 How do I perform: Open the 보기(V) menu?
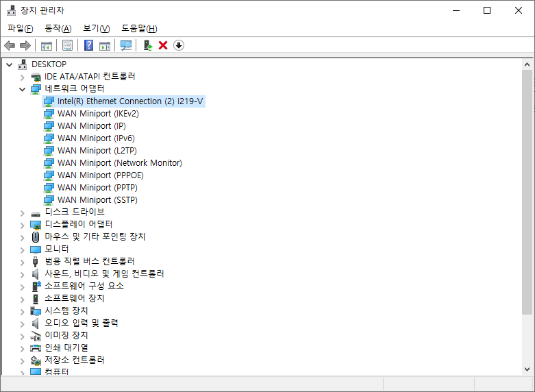[97, 28]
